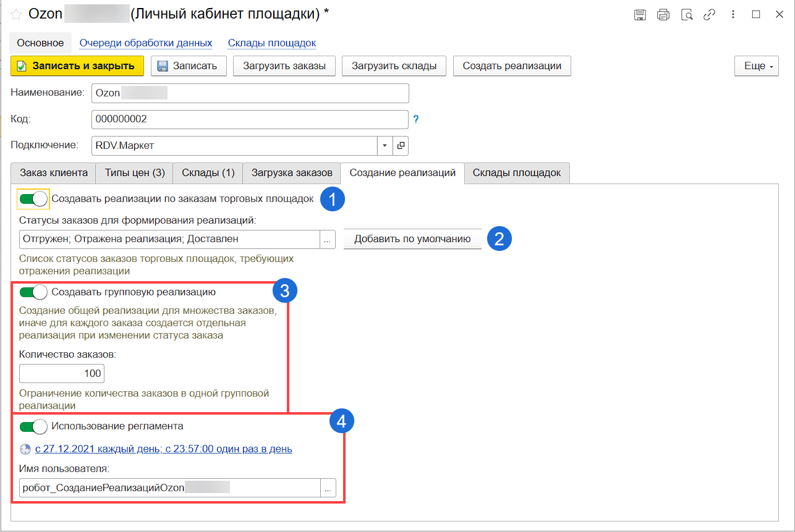The width and height of the screenshot is (795, 532).
Task: Click the Подключение field with RDV.Маркет
Action: pyautogui.click(x=234, y=146)
